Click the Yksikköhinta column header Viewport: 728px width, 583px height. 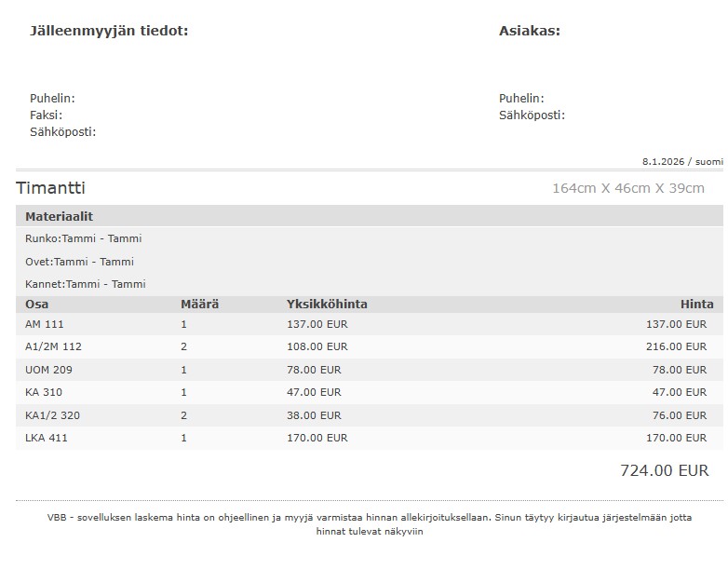click(x=327, y=305)
